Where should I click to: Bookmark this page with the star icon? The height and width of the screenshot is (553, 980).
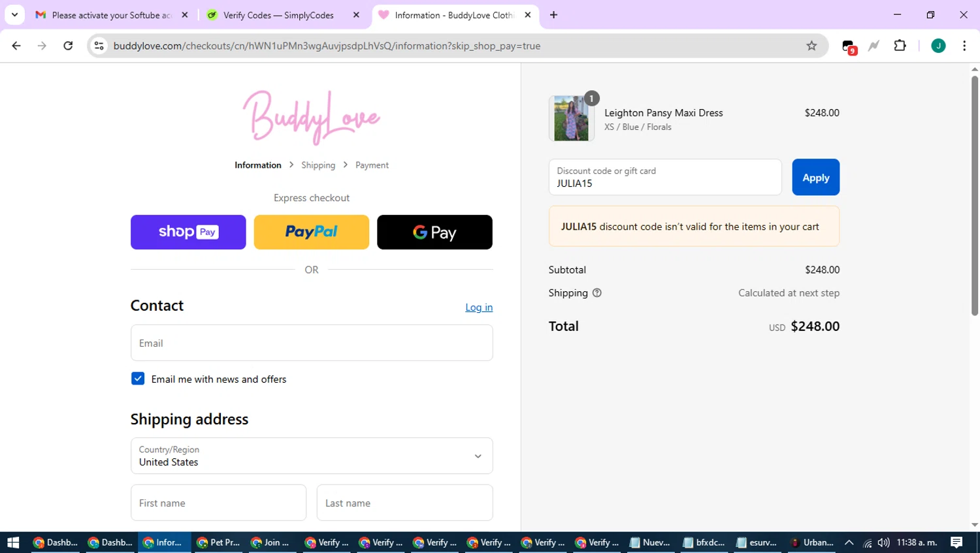tap(811, 46)
